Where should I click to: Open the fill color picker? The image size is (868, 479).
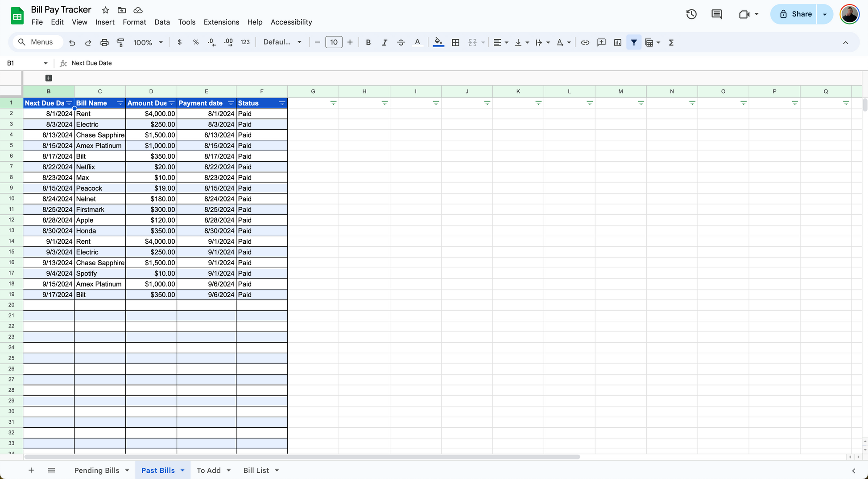pos(438,42)
